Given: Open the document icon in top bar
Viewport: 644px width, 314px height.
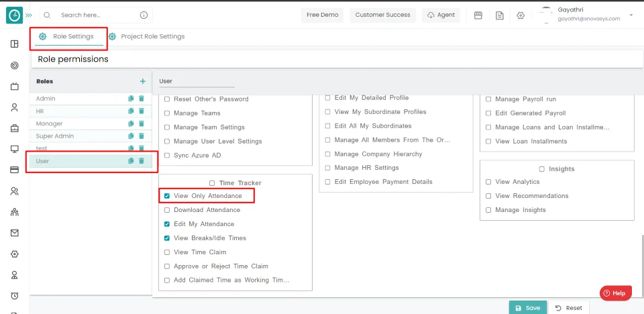Looking at the screenshot, I should point(500,15).
